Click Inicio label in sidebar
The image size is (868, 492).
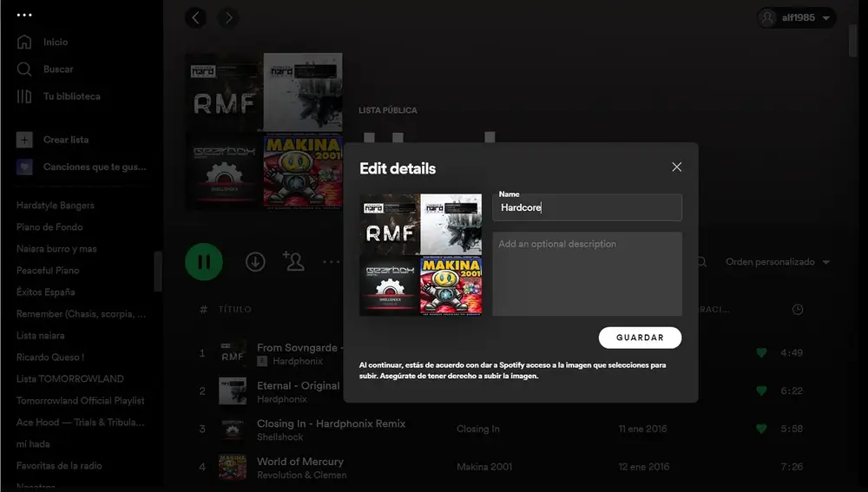(56, 42)
